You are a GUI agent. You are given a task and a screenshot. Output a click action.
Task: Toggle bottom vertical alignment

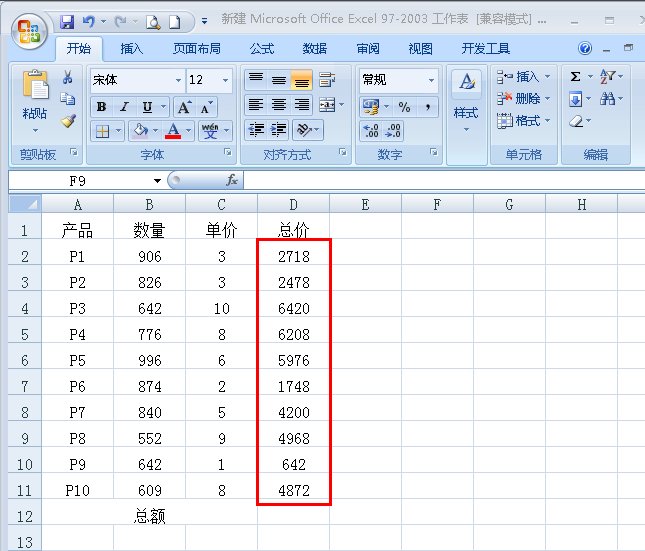[302, 80]
